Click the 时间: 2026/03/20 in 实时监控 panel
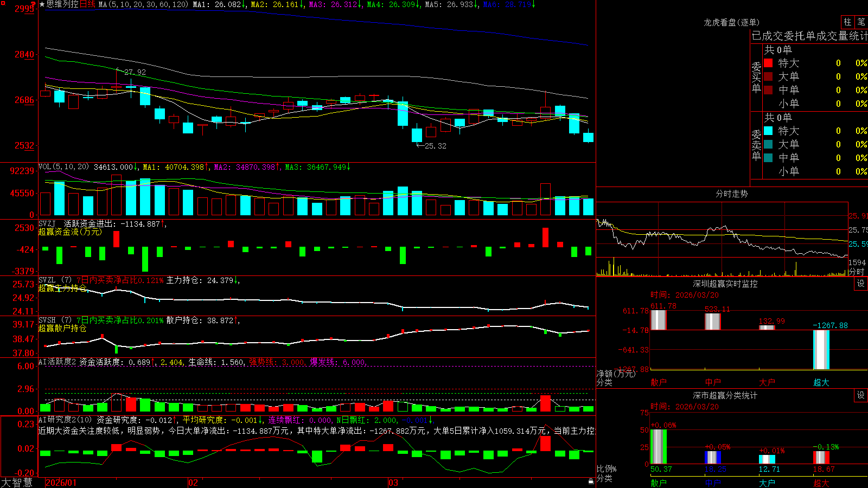Image resolution: width=868 pixels, height=488 pixels. [685, 295]
